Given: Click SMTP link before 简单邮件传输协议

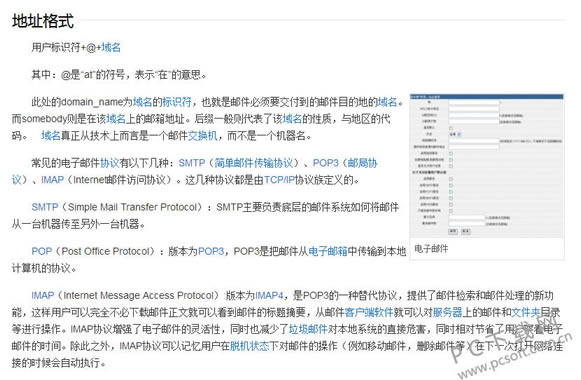Looking at the screenshot, I should [192, 163].
